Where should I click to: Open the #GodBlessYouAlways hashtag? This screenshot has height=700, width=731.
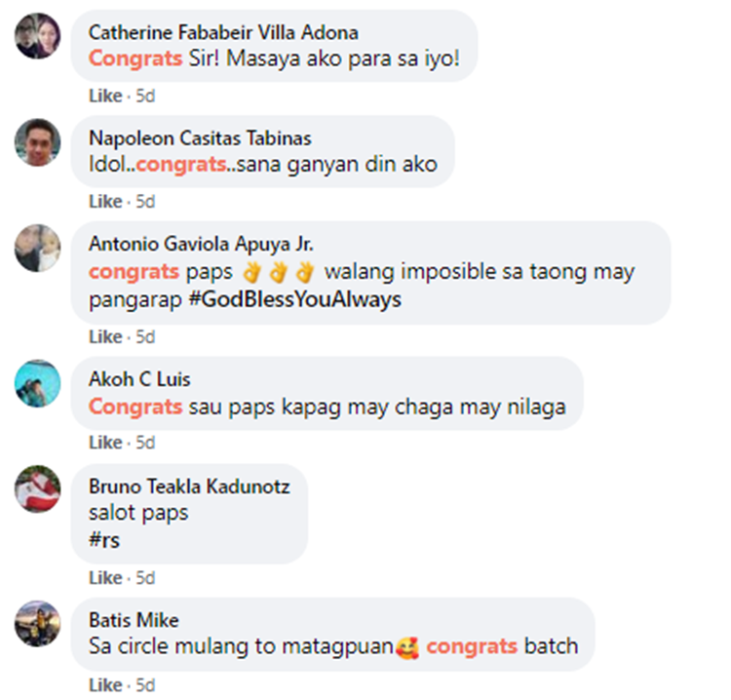click(x=294, y=299)
